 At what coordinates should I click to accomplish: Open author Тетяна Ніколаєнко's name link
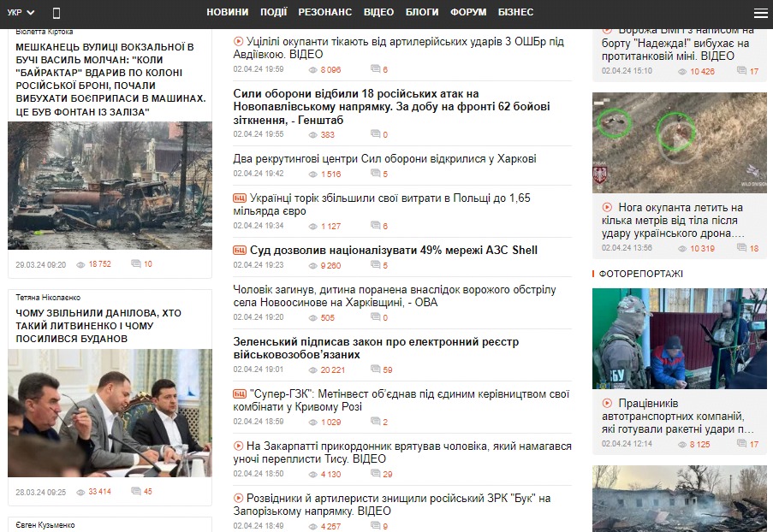click(x=48, y=298)
